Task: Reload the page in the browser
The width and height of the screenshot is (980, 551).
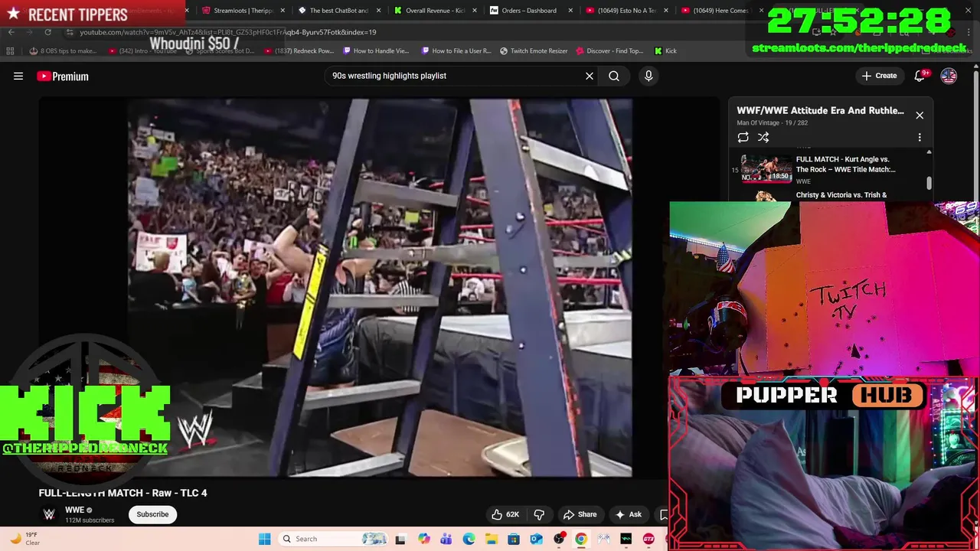Action: coord(47,32)
